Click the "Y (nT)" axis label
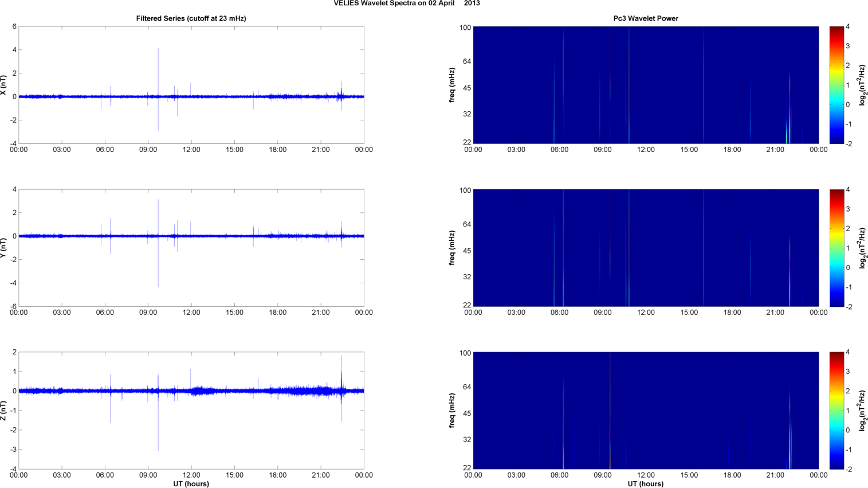Image resolution: width=868 pixels, height=488 pixels. (3, 248)
